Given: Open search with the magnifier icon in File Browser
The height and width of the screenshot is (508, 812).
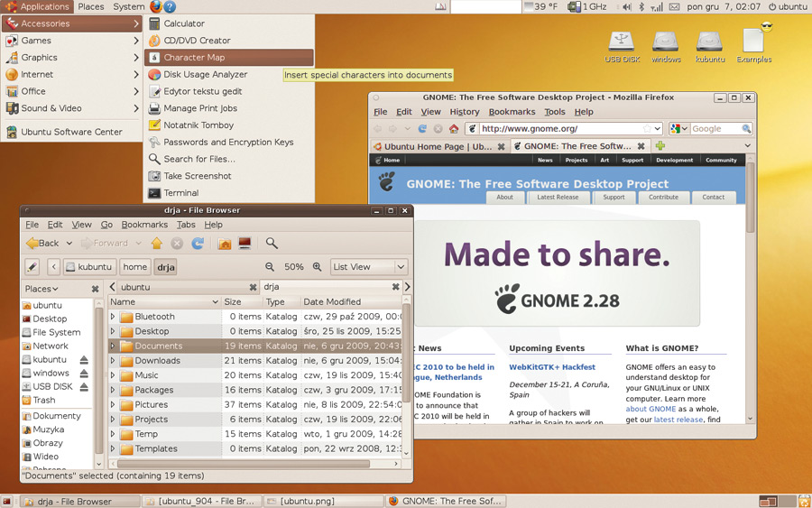Looking at the screenshot, I should pos(272,243).
